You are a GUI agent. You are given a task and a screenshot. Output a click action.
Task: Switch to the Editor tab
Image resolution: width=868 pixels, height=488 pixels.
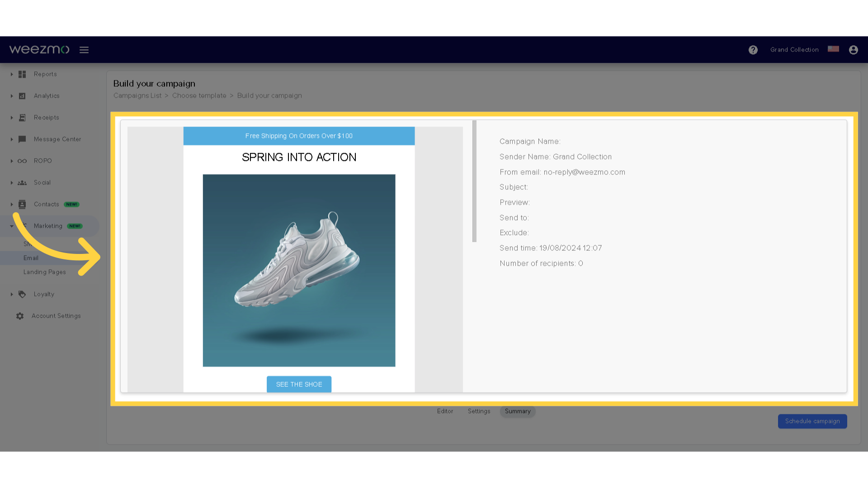pos(445,411)
